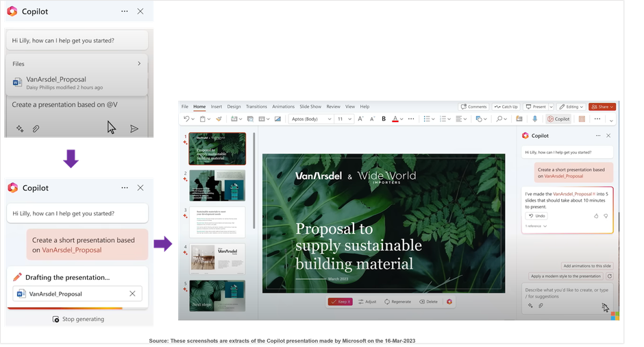
Task: Click Undo in the Copilot reply card
Action: coord(536,216)
